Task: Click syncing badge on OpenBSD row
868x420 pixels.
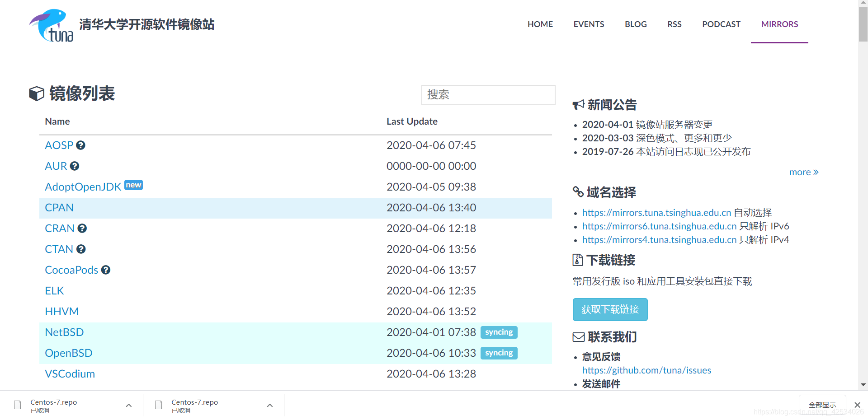Action: 499,353
